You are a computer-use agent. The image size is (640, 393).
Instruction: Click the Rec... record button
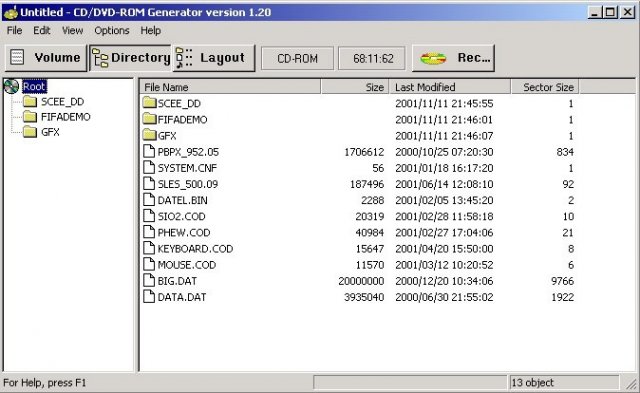[x=453, y=58]
